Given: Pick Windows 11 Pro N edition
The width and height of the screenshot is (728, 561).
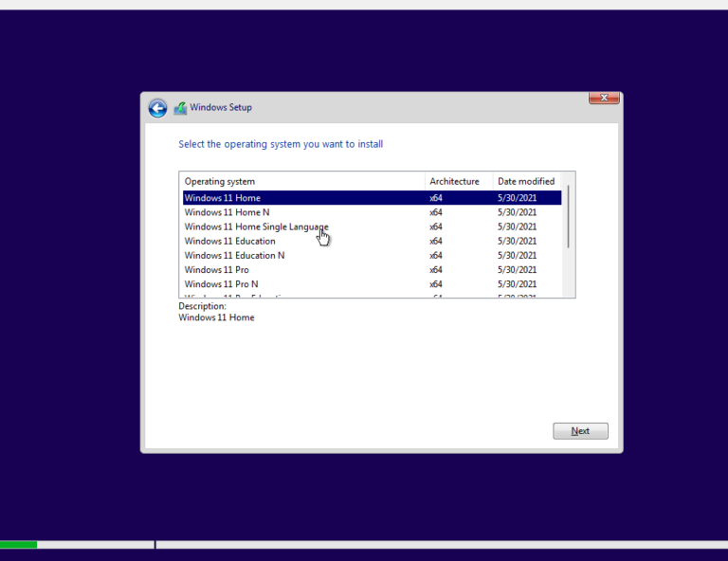Looking at the screenshot, I should [x=372, y=284].
